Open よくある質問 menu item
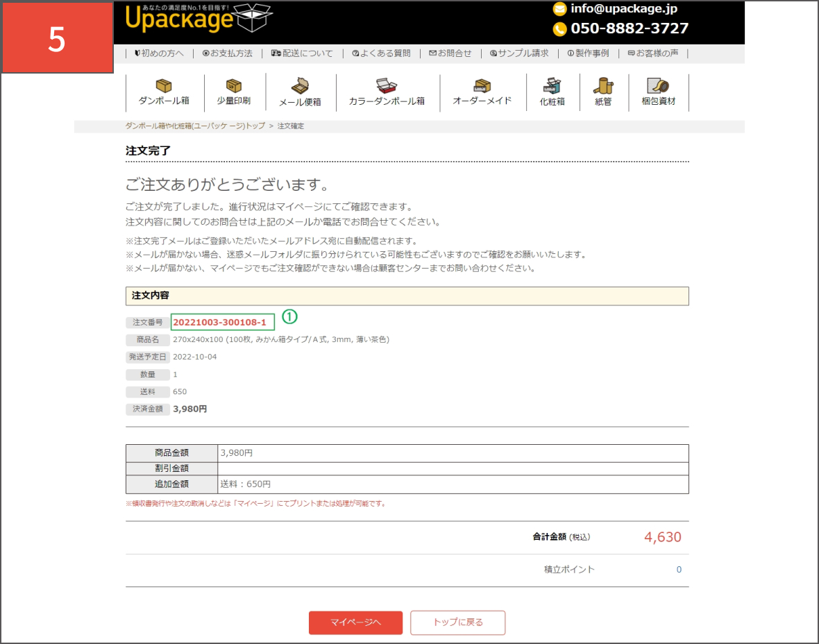819x644 pixels. (381, 53)
